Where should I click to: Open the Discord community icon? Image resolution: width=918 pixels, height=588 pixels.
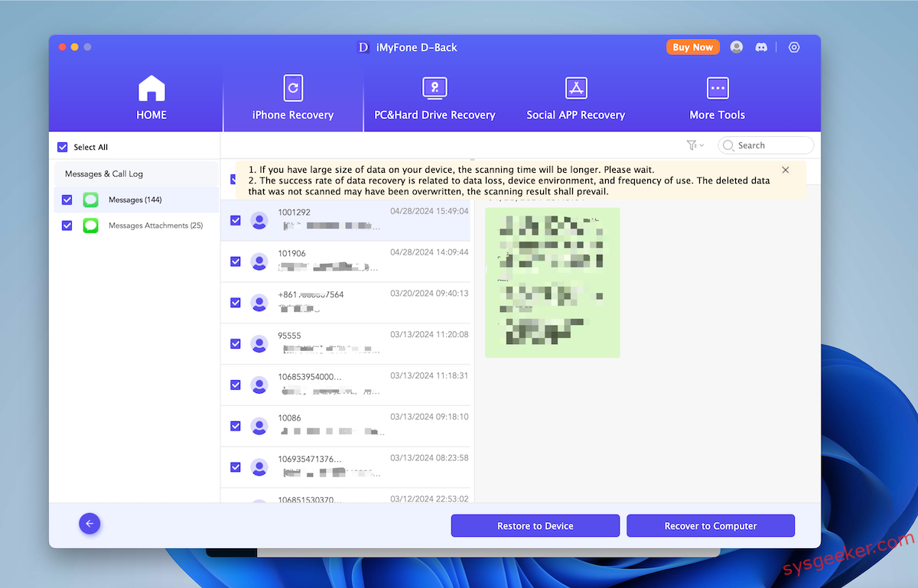(x=761, y=47)
